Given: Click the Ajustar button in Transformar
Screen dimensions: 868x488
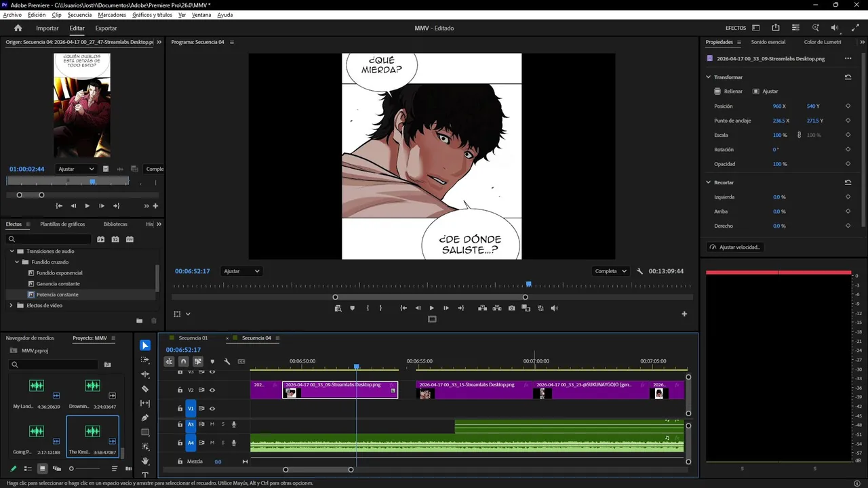Looking at the screenshot, I should [766, 91].
